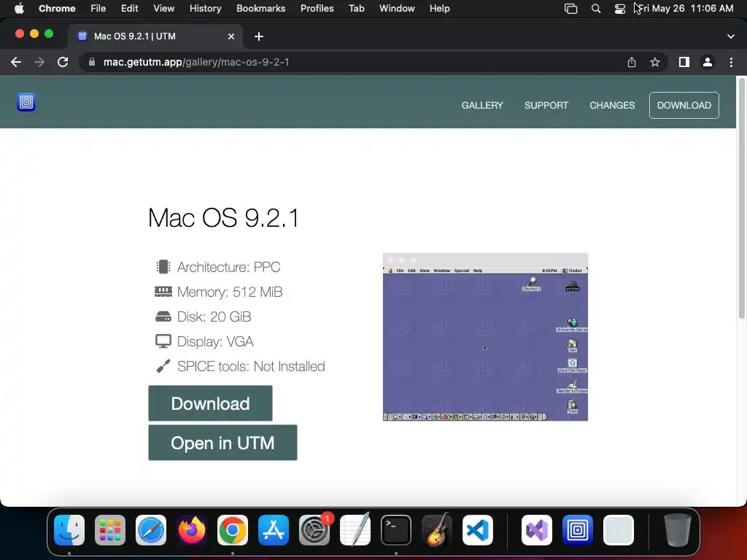Click the Display: VGA text
This screenshot has height=560, width=747.
coord(215,341)
